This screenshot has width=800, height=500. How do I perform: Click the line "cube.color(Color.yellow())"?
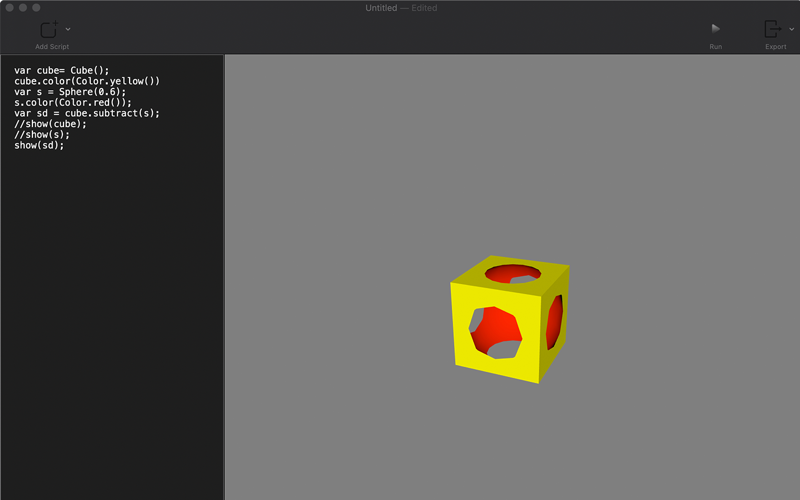(87, 81)
